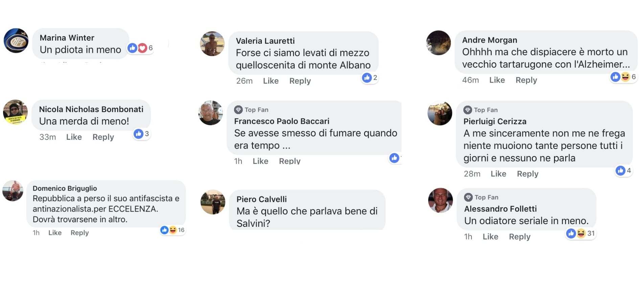Open Marina Winter's profile picture

tap(16, 41)
